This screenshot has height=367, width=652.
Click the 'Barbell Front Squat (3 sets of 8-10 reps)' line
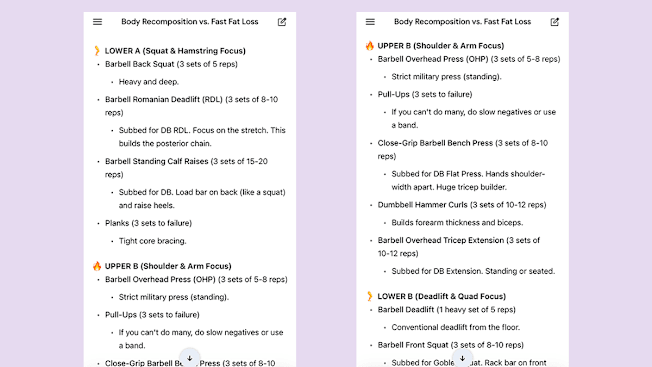(451, 345)
